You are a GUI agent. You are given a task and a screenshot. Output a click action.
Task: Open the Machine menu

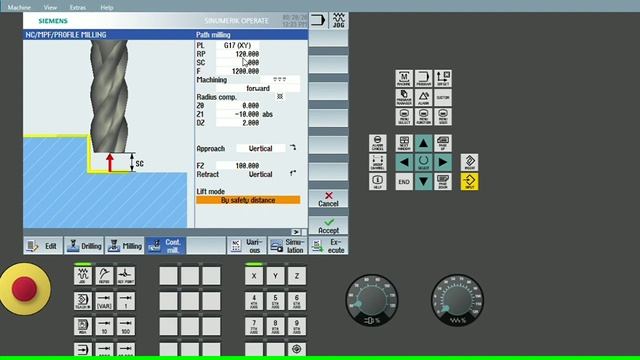coord(19,7)
